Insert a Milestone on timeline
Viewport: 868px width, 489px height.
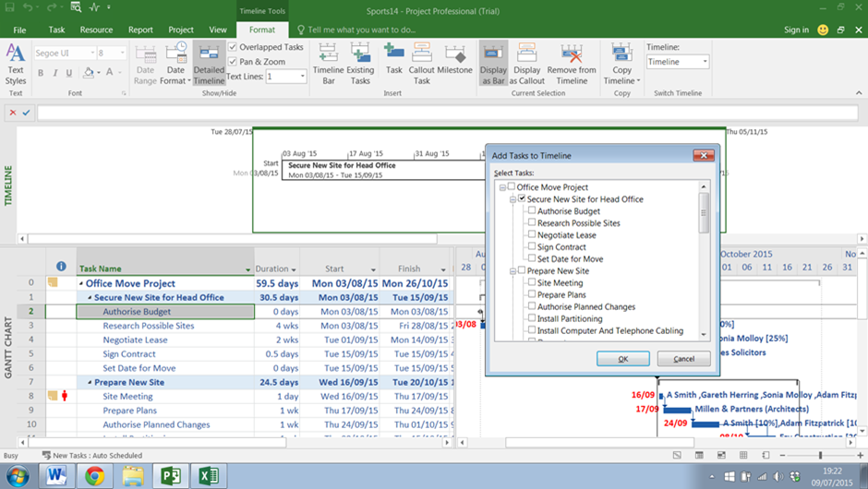[x=455, y=59]
